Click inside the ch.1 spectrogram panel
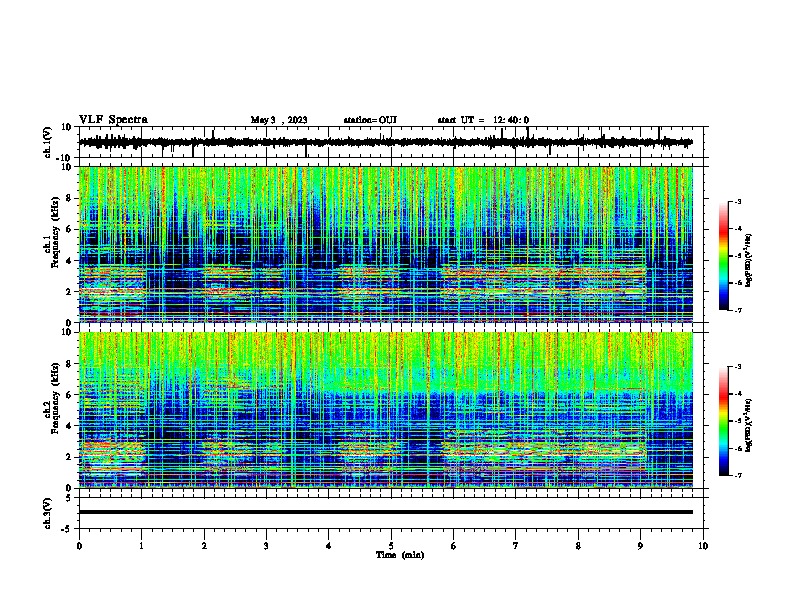 click(x=386, y=244)
